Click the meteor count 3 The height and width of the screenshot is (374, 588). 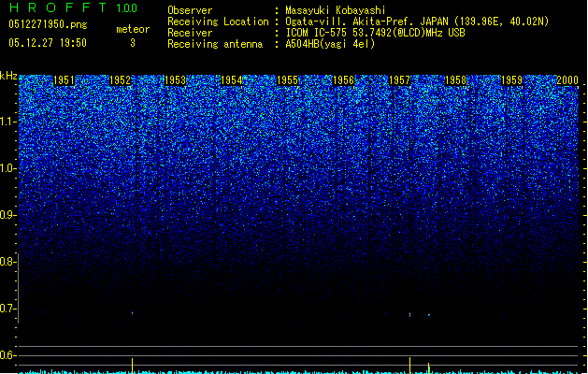coord(133,43)
